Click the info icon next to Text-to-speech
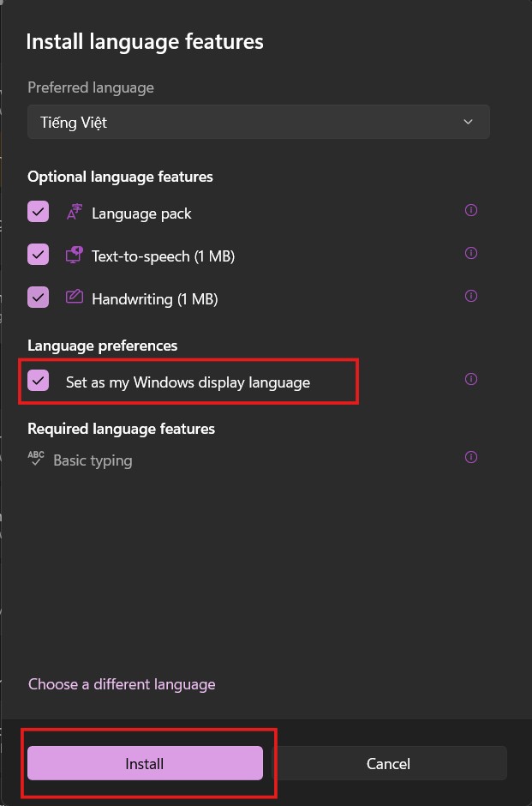 471,253
